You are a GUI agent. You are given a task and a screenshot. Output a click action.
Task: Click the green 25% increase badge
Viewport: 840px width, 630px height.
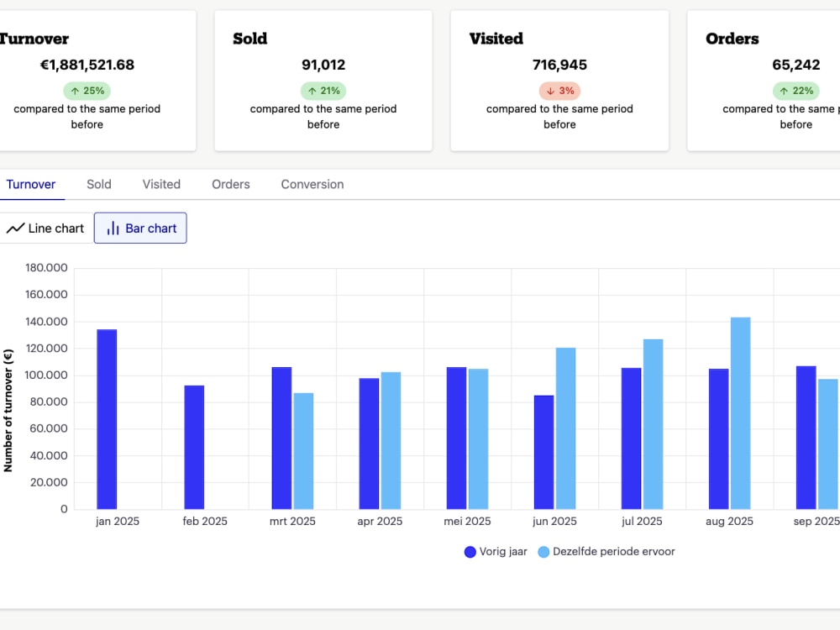87,91
